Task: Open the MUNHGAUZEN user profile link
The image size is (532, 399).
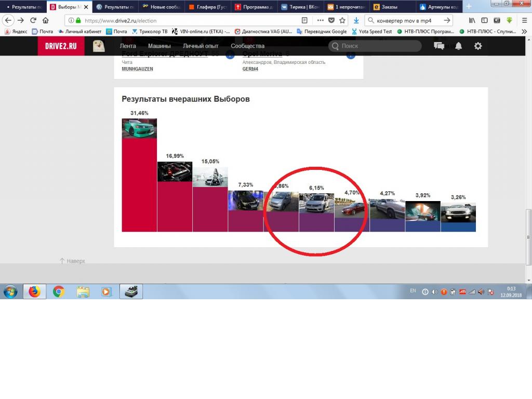Action: point(137,69)
